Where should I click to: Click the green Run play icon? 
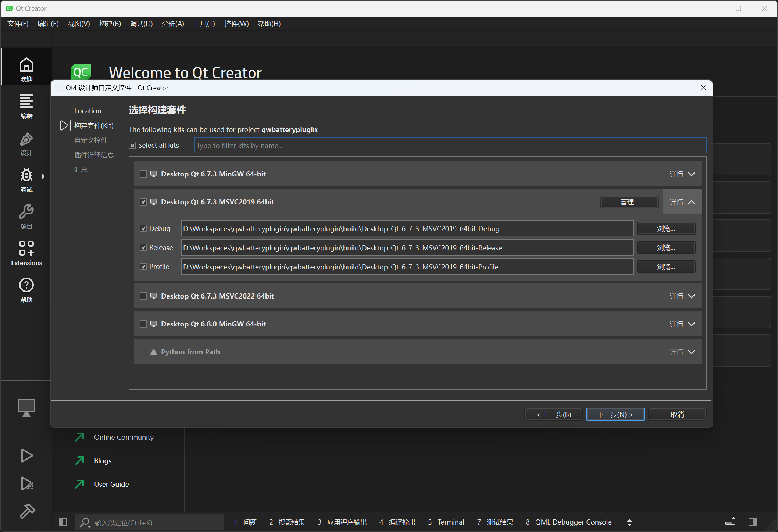(x=27, y=456)
